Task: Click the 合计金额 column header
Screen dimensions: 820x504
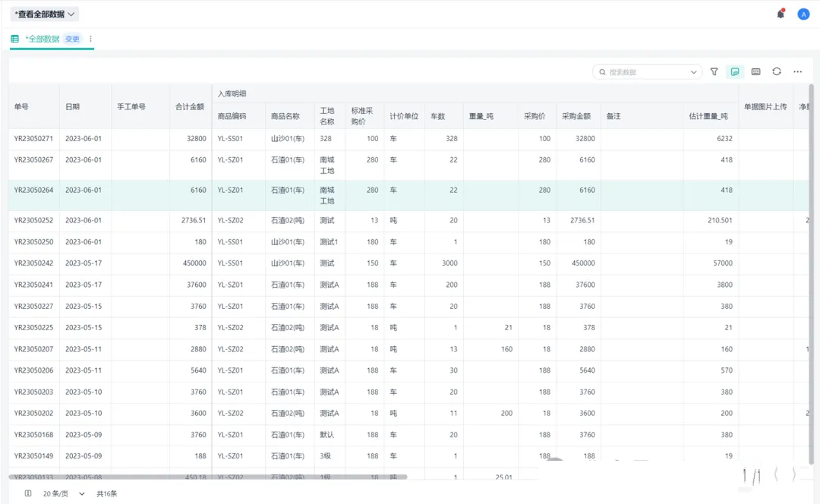Action: click(190, 107)
